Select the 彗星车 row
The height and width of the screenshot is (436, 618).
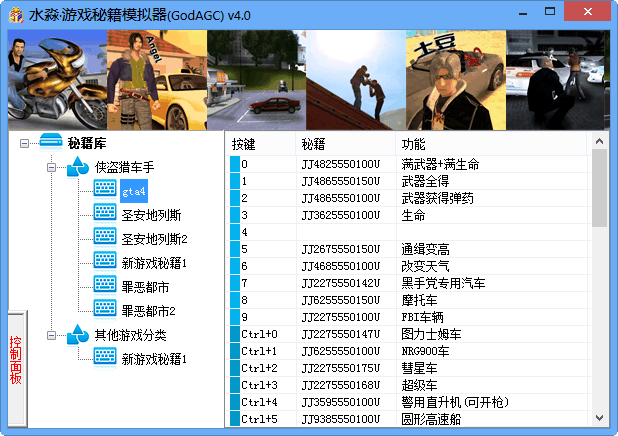click(x=410, y=368)
